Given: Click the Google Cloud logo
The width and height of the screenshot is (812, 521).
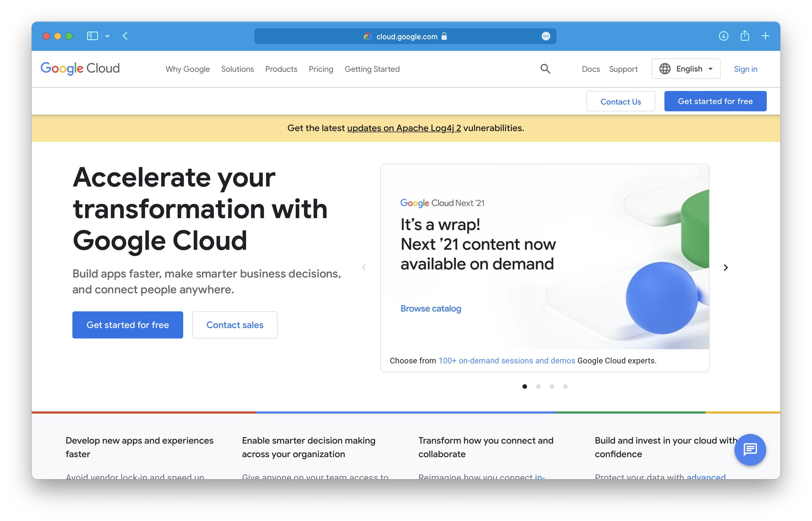Looking at the screenshot, I should (80, 68).
